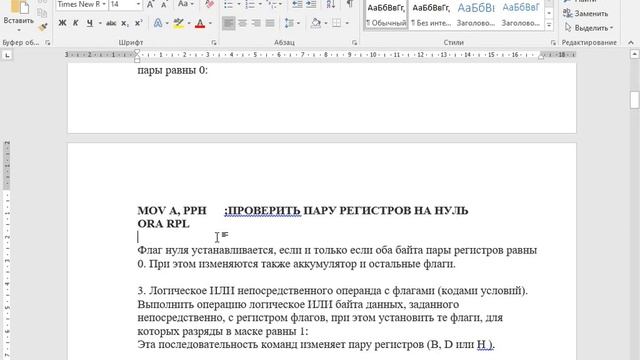Toggle underline with the Ч button
Image resolution: width=640 pixels, height=360 pixels.
(x=89, y=23)
